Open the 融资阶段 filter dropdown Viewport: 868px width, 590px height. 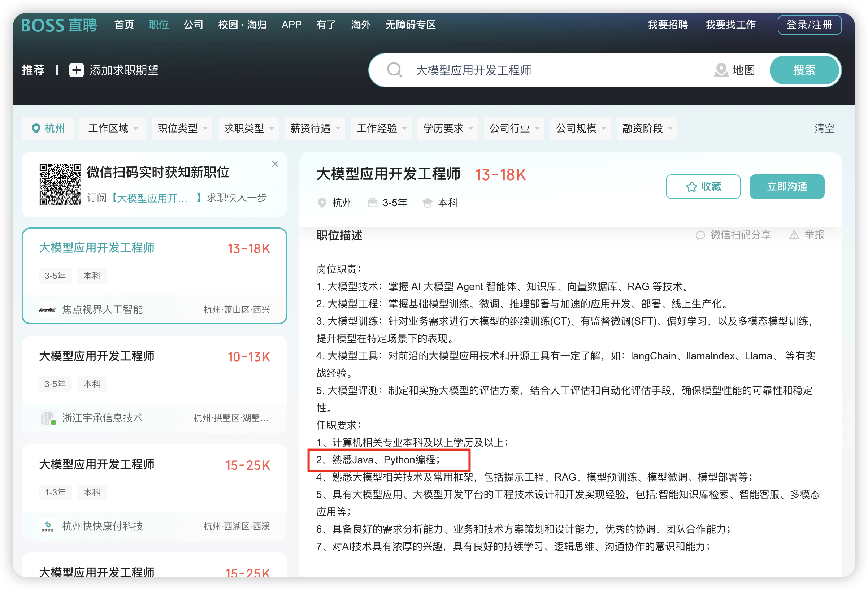(x=647, y=129)
